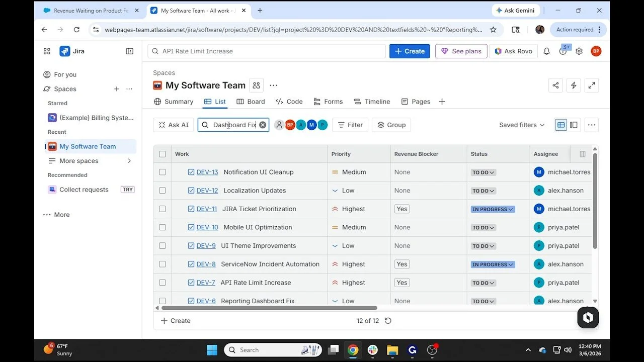This screenshot has height=362, width=644.
Task: Open the Group dropdown button
Action: [x=391, y=125]
